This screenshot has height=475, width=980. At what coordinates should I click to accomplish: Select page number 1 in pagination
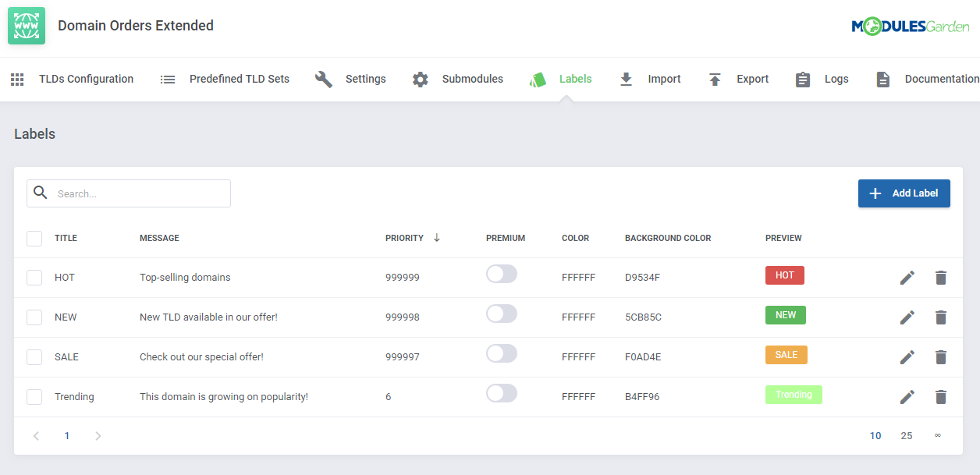[67, 436]
